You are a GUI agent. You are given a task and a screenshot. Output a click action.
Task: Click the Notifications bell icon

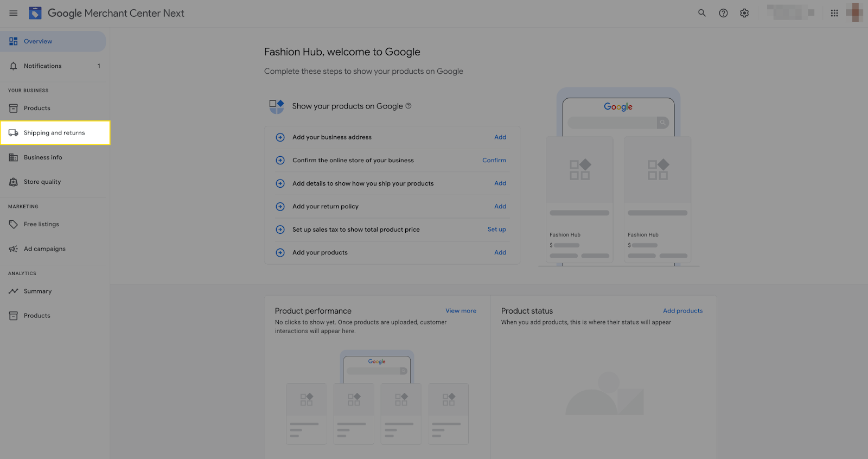point(14,66)
